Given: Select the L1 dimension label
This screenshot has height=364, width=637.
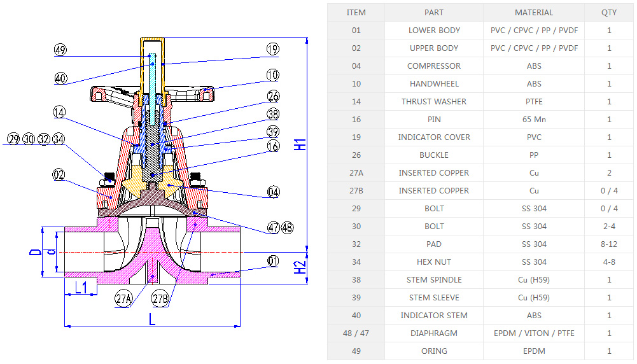Looking at the screenshot, I should [x=81, y=288].
